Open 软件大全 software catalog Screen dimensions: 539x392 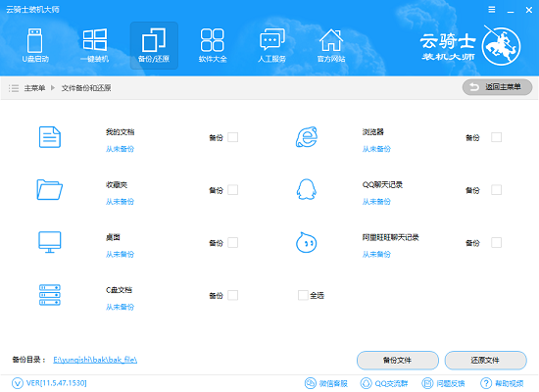(213, 45)
